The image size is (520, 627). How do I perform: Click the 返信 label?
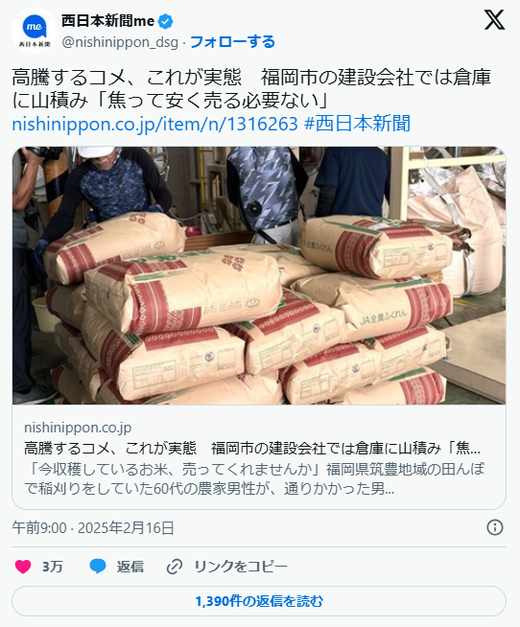tap(130, 567)
